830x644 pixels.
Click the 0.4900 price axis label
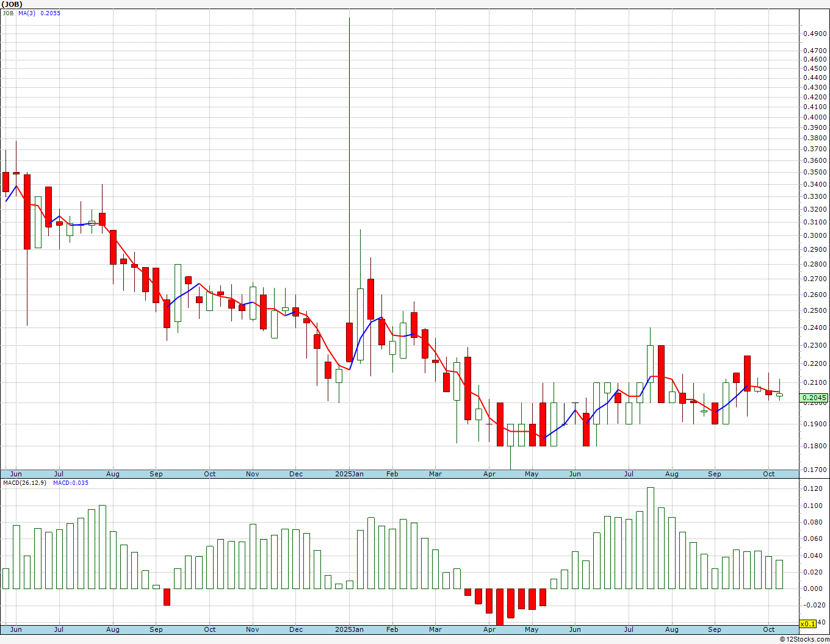pyautogui.click(x=815, y=34)
